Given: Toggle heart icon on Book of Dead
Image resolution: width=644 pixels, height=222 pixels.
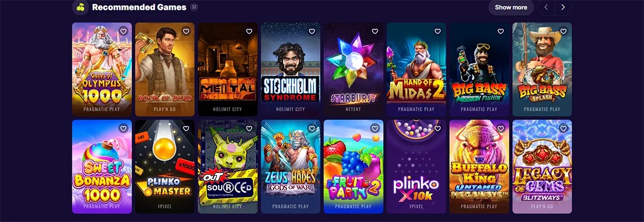Looking at the screenshot, I should 186,31.
